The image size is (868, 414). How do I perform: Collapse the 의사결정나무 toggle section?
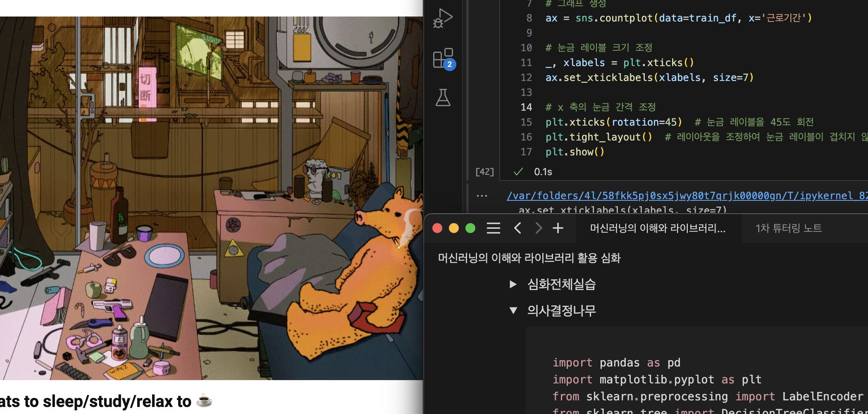tap(513, 310)
